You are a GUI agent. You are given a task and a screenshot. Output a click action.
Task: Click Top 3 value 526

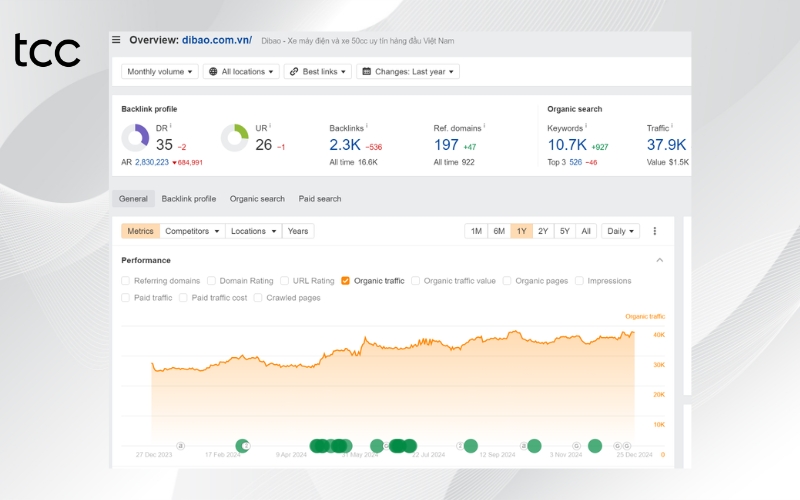[576, 162]
